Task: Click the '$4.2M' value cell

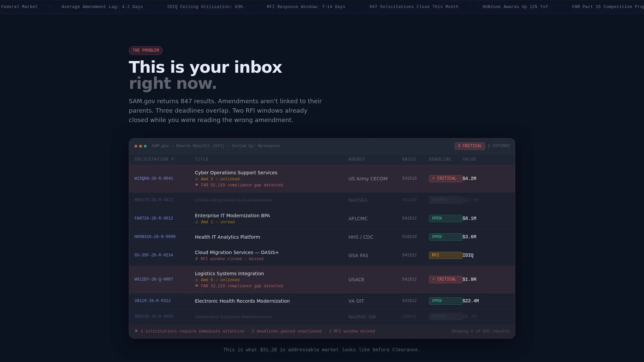Action: (x=469, y=179)
